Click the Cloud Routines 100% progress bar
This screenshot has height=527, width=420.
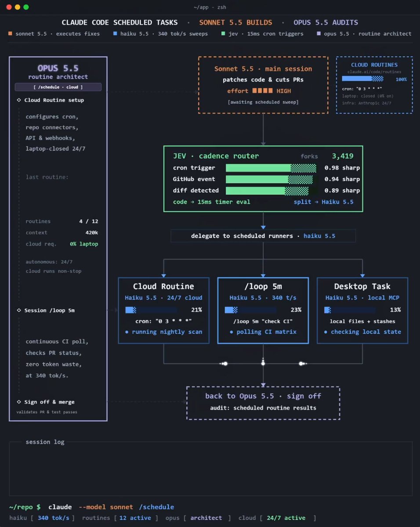point(362,79)
